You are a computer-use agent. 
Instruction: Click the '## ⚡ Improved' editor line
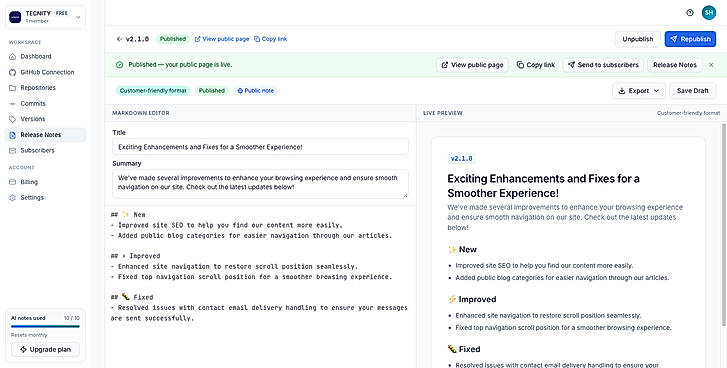[135, 256]
